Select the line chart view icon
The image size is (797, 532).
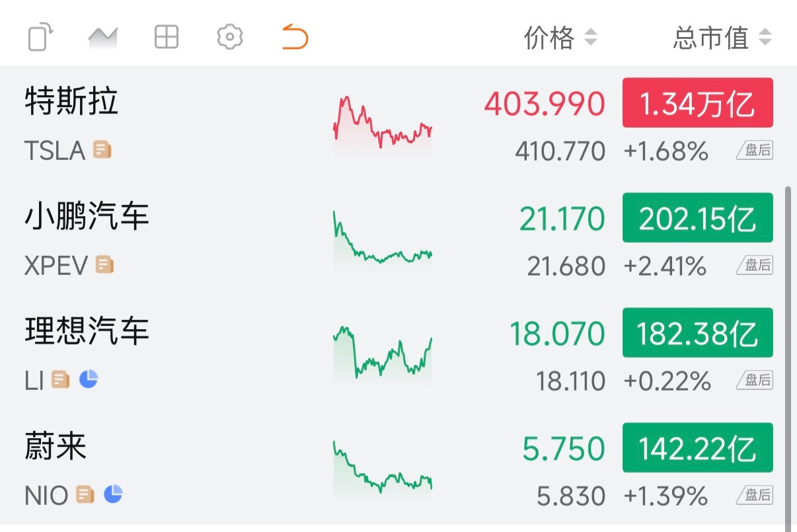[102, 38]
